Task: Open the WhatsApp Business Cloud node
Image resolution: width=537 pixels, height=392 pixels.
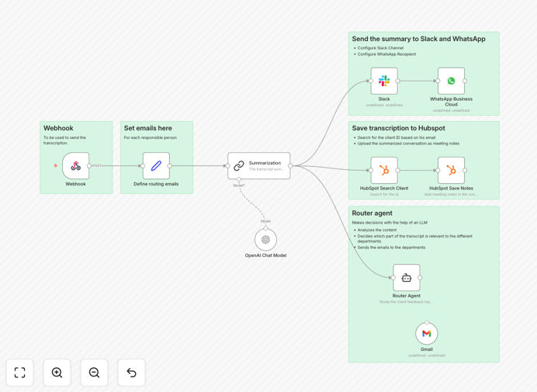Action: click(451, 81)
